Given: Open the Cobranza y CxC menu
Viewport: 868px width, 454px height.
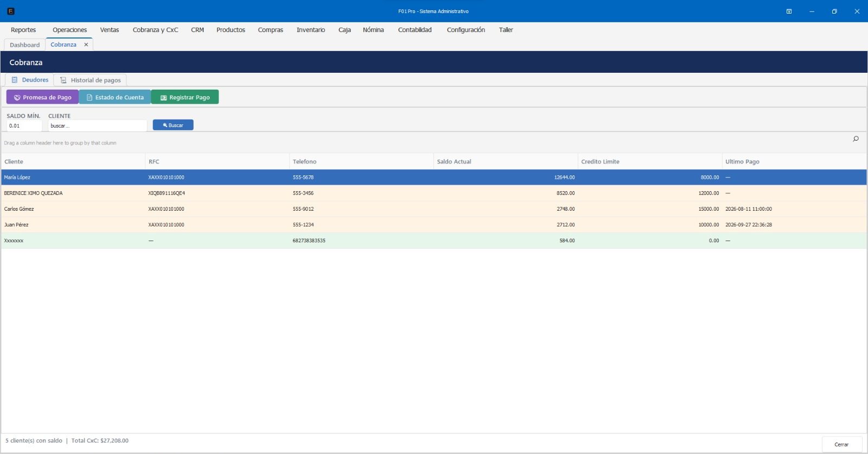Looking at the screenshot, I should (x=155, y=30).
